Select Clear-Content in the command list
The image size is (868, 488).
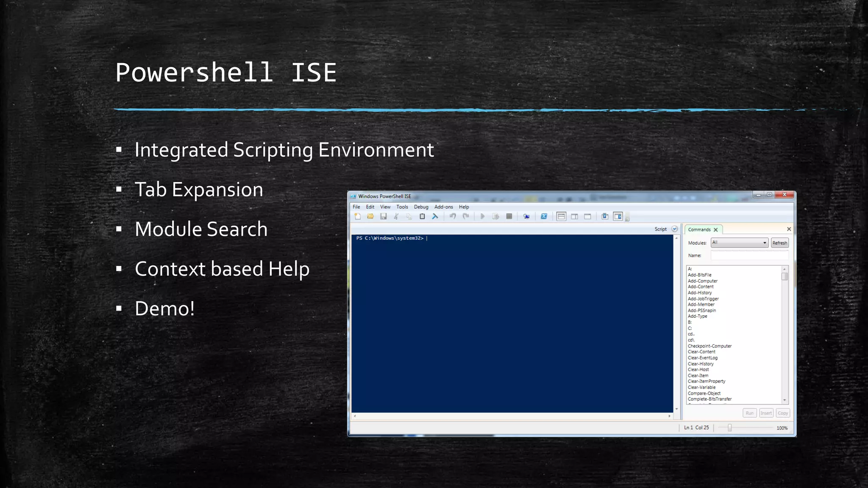(x=701, y=352)
